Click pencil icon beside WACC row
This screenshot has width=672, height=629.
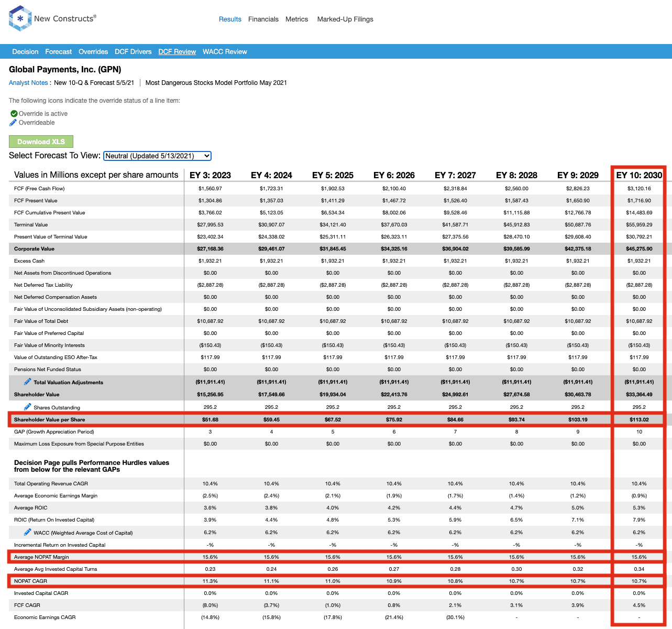pyautogui.click(x=28, y=532)
